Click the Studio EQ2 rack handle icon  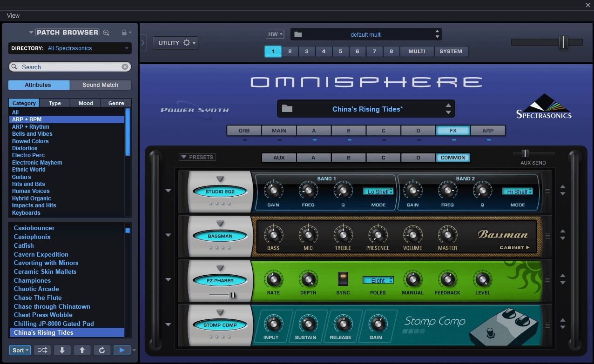(547, 192)
